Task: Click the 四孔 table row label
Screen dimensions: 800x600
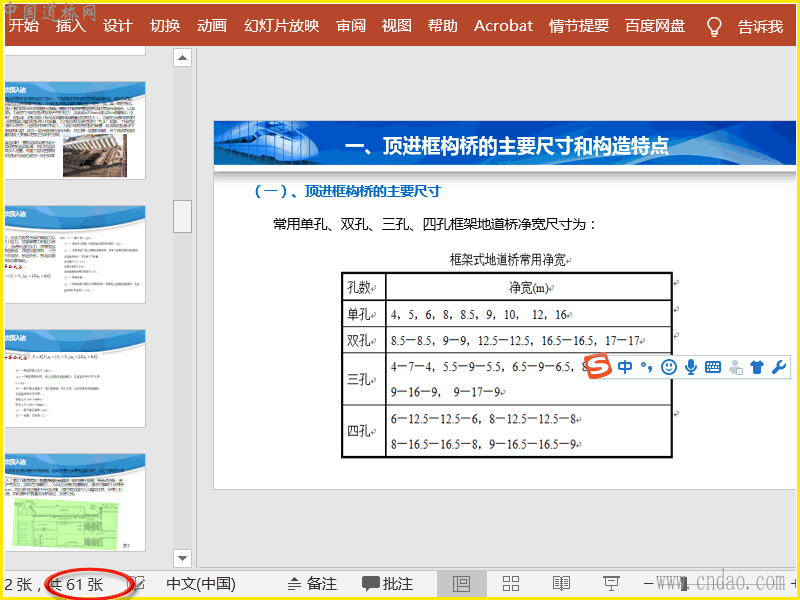Action: [363, 431]
